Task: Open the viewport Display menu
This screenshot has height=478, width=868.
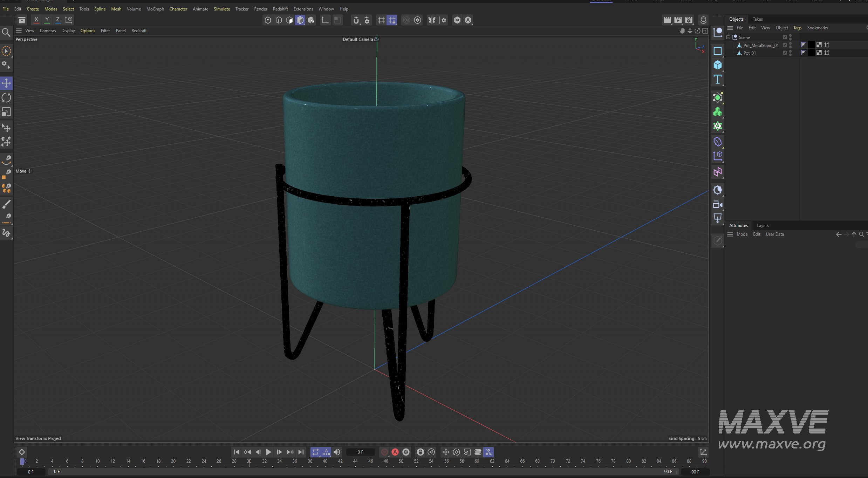Action: pyautogui.click(x=68, y=30)
